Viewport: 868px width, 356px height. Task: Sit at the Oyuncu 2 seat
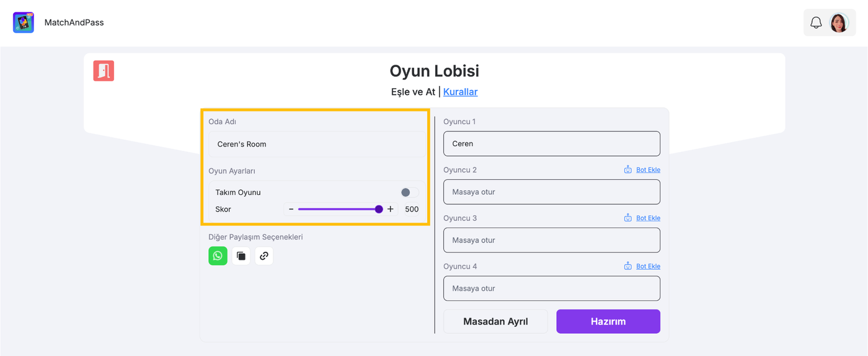551,192
